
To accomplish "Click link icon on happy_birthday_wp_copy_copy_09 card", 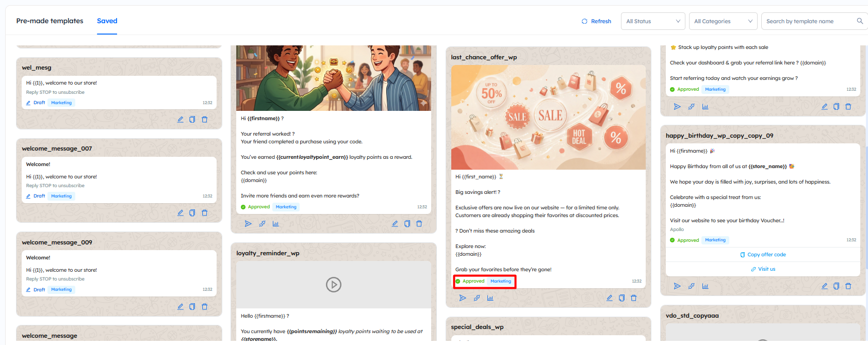I will pos(691,286).
